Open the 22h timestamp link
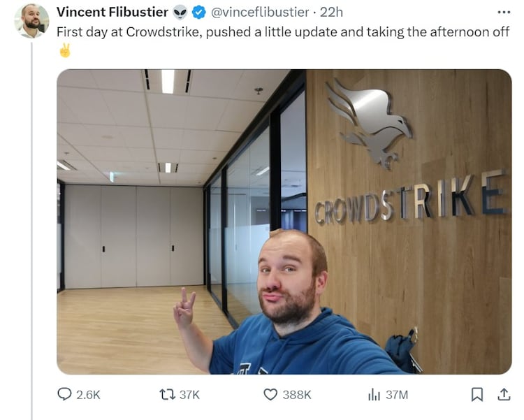Viewport: 524px width, 420px height. (x=331, y=13)
